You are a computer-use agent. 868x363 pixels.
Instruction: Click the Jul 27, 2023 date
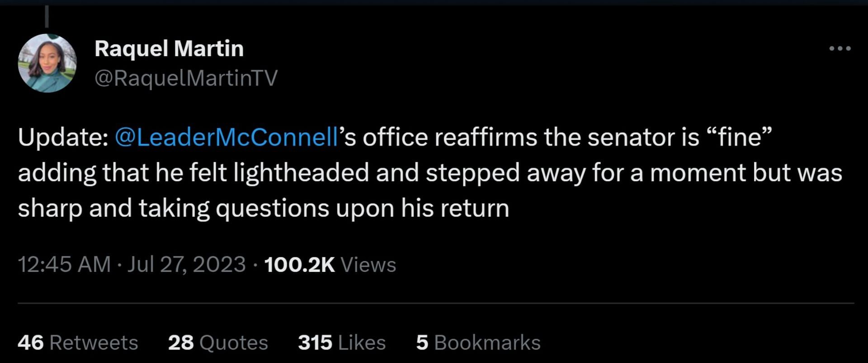pos(186,264)
